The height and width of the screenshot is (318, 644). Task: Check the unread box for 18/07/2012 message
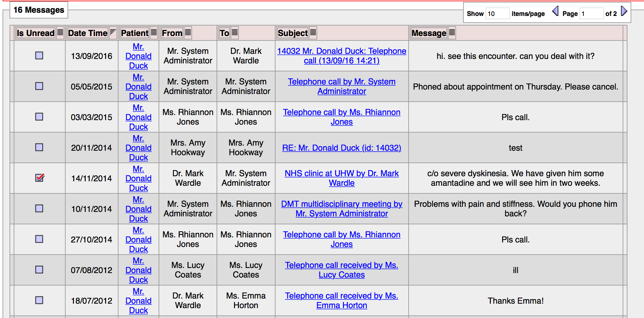39,300
